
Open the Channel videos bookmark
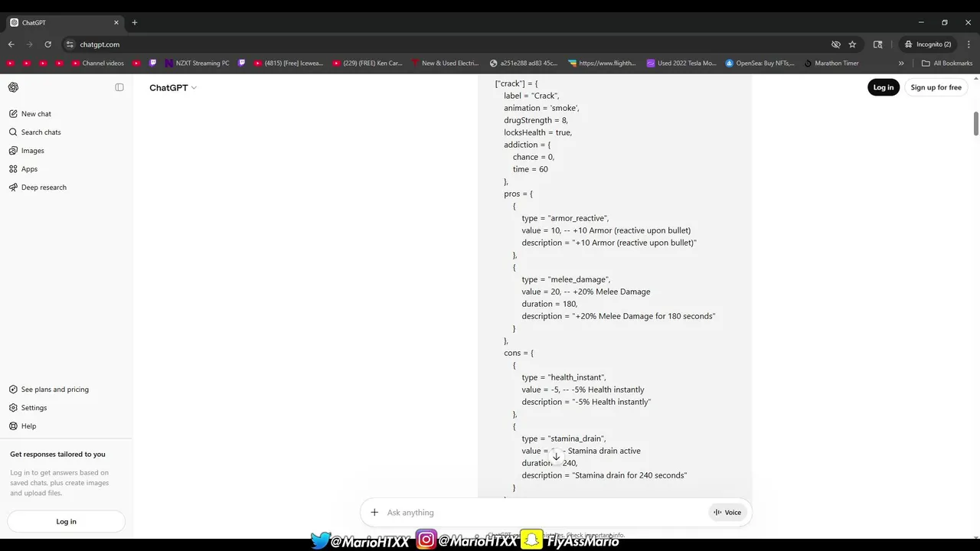click(98, 64)
